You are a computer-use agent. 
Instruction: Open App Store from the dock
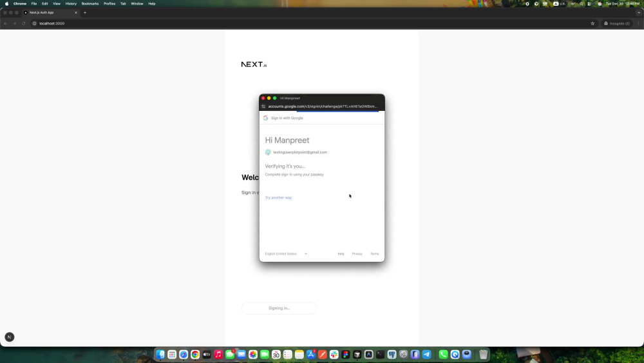click(311, 355)
